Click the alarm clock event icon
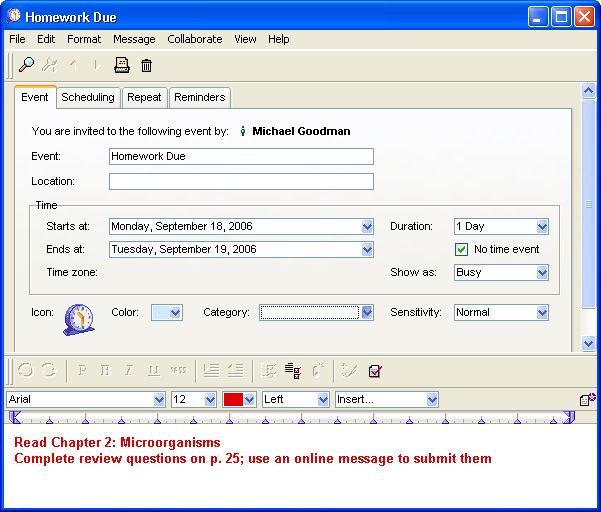 78,318
